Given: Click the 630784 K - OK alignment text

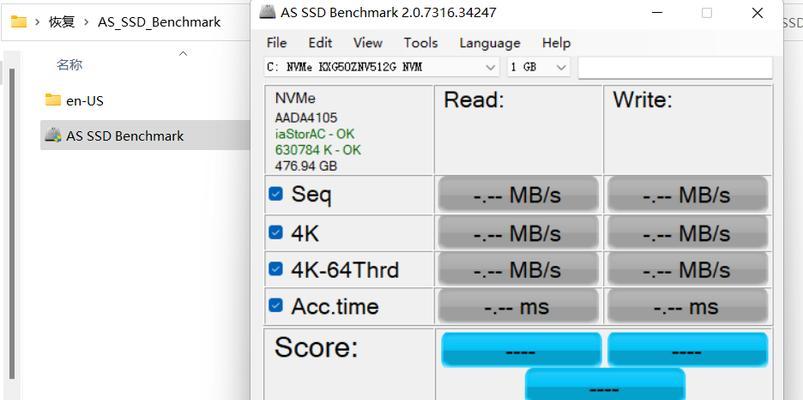Looking at the screenshot, I should coord(318,150).
